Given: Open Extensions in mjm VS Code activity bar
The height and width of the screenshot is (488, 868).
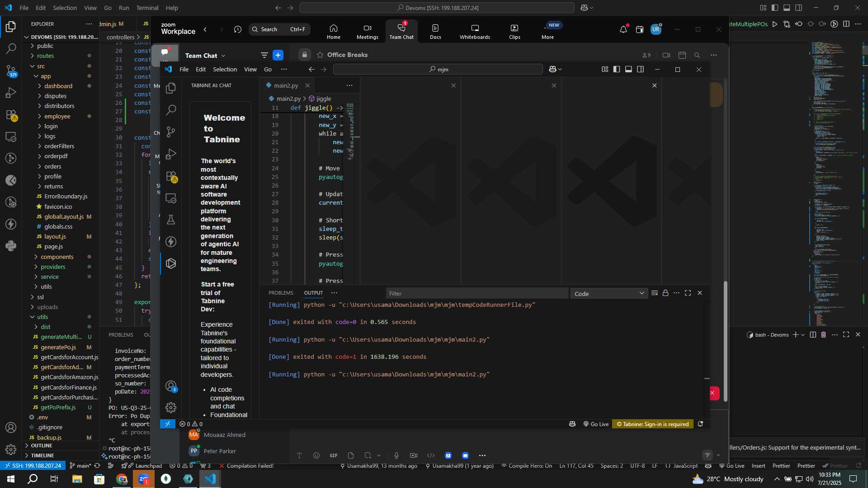Looking at the screenshot, I should (x=171, y=176).
